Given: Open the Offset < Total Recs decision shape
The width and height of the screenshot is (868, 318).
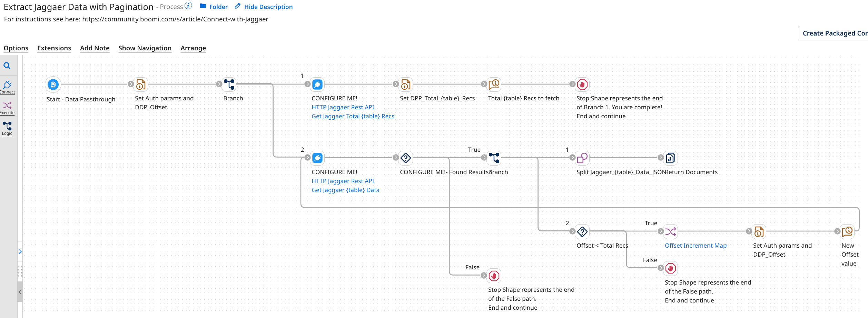Looking at the screenshot, I should pos(582,231).
